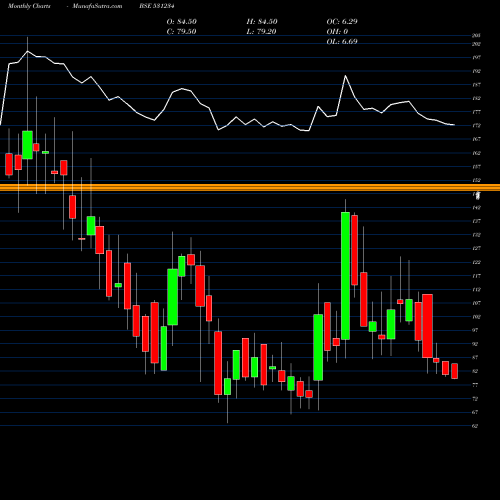Click the 202 price axis label

(476, 44)
